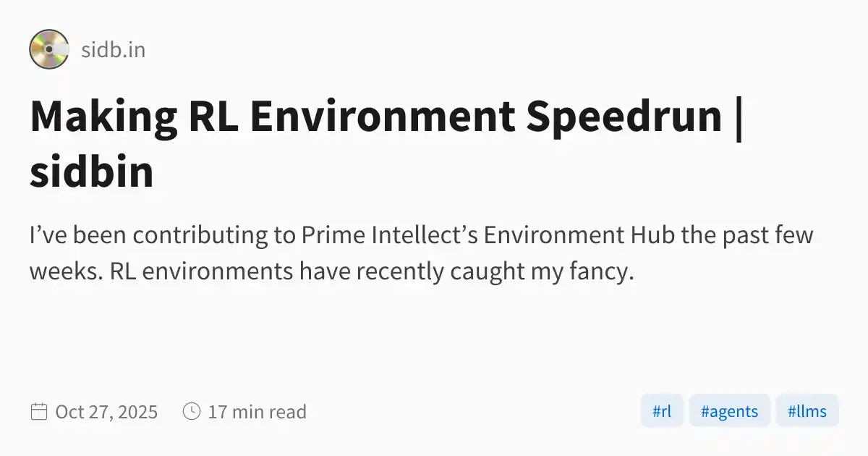
Task: Click the clock icon beside read time
Action: [x=191, y=412]
